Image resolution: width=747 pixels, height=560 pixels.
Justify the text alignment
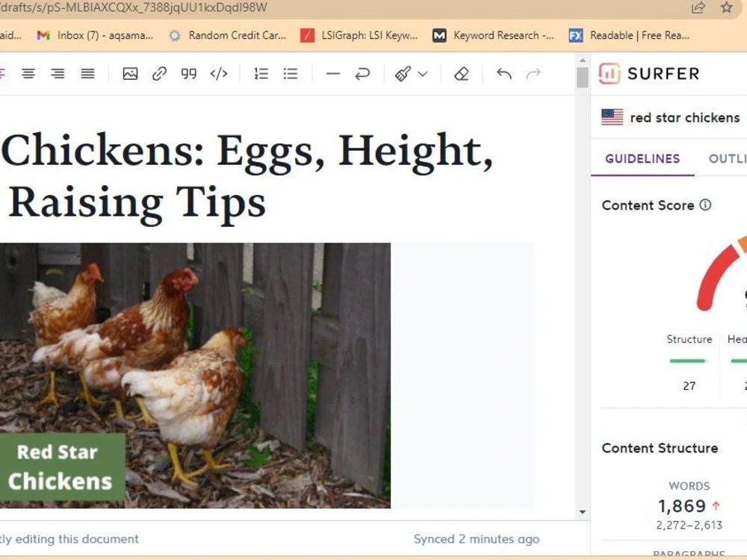[x=87, y=74]
